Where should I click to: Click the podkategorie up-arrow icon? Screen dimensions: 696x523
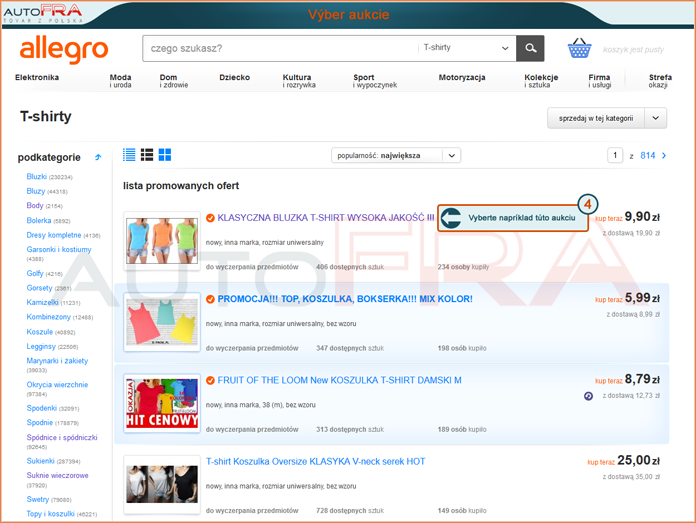pyautogui.click(x=98, y=157)
